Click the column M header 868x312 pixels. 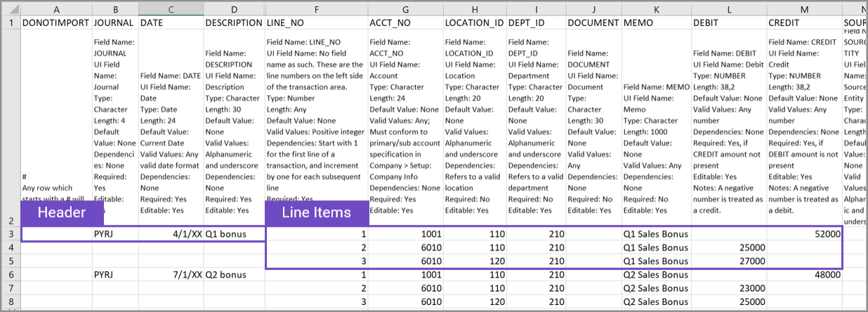804,9
